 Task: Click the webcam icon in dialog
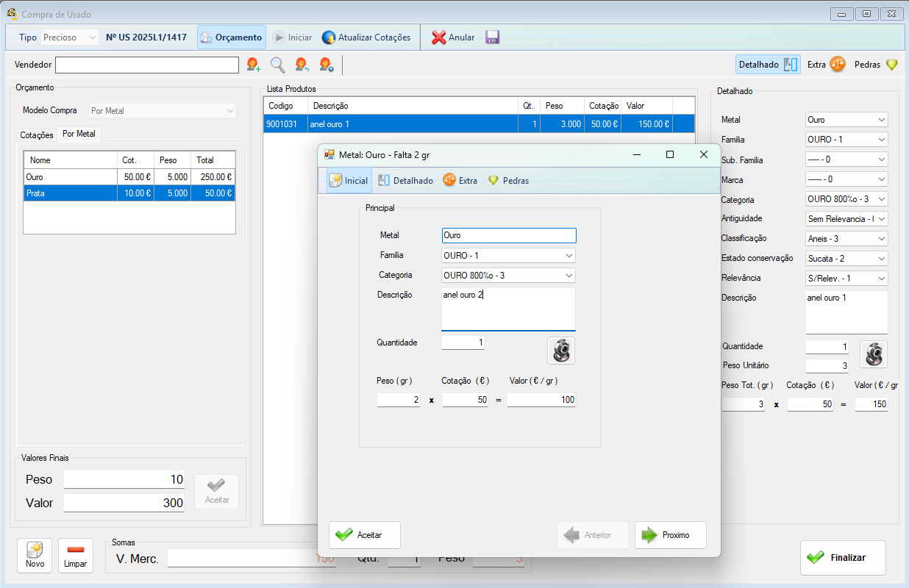(x=561, y=351)
